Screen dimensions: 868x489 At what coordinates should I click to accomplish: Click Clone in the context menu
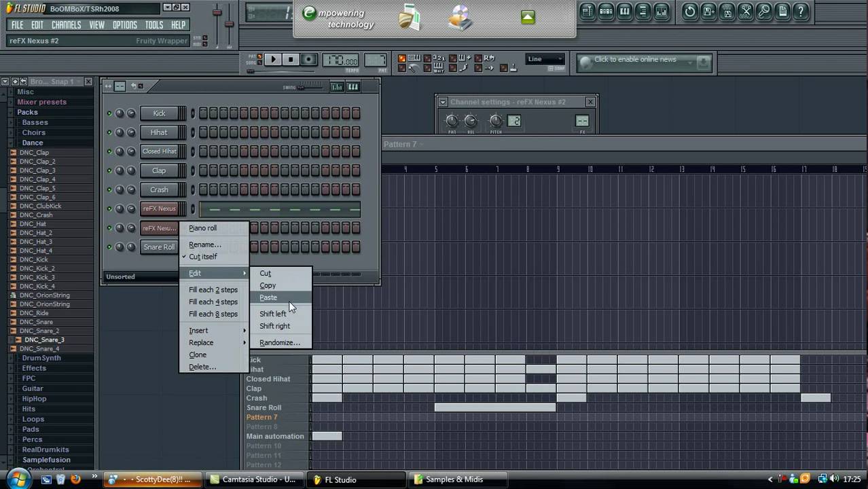point(213,355)
